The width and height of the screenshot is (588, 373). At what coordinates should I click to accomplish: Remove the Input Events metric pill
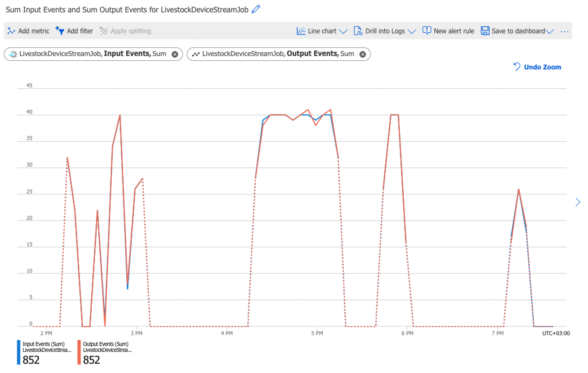(175, 54)
